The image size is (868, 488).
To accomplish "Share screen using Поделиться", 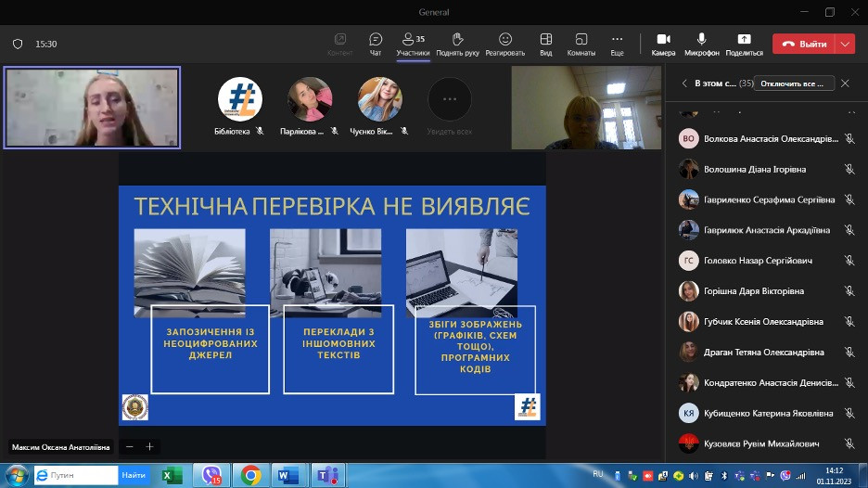I will click(x=744, y=44).
